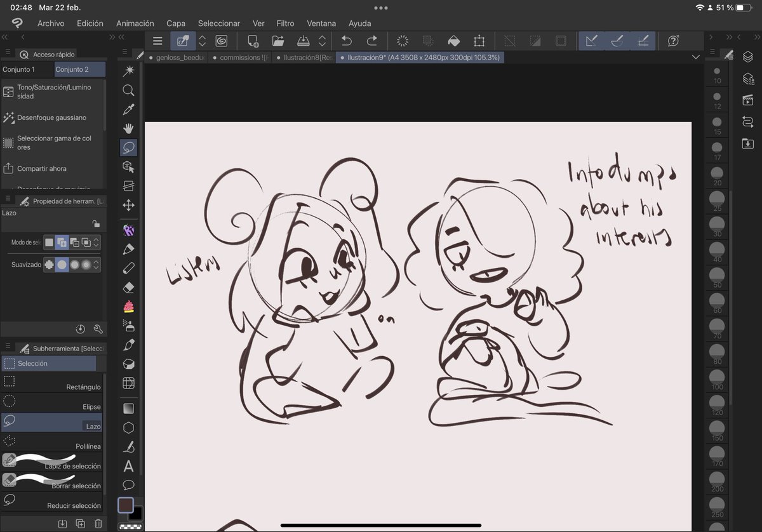762x532 pixels.
Task: Click the Undo arrow in command bar
Action: click(x=347, y=41)
